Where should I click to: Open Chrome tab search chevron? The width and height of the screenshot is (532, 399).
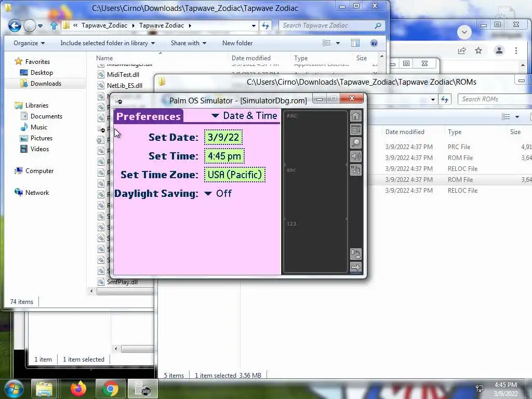[464, 33]
